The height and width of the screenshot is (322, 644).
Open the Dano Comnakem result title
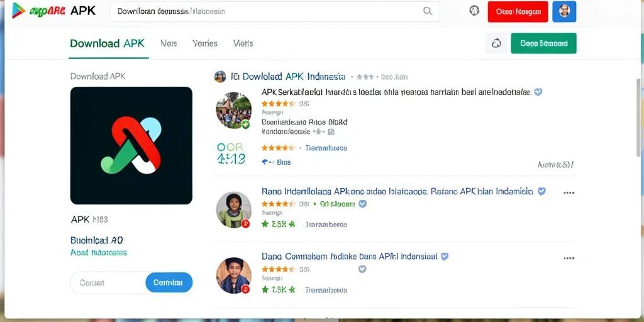tap(350, 257)
